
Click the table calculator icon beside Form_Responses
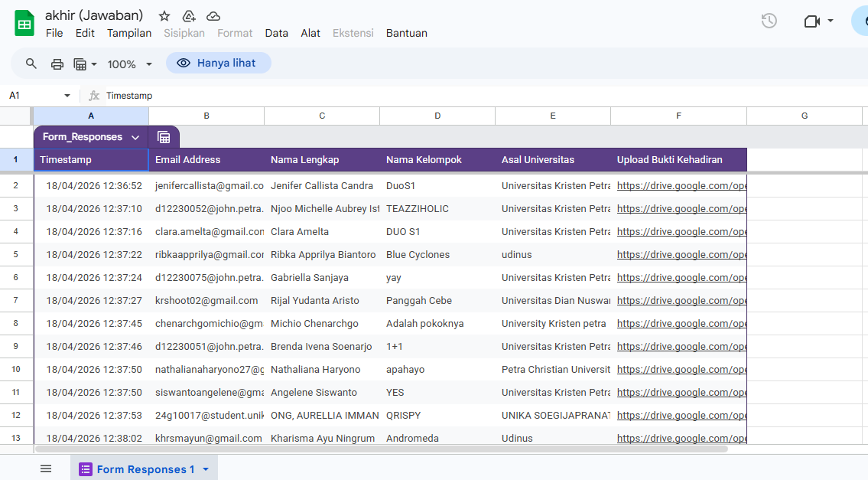[x=164, y=137]
